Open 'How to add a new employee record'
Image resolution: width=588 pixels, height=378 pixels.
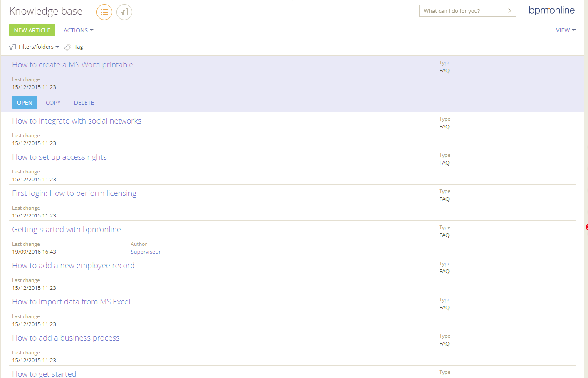(74, 266)
